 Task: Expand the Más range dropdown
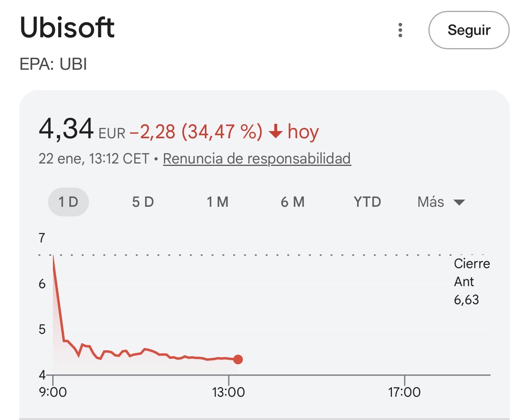(x=431, y=202)
